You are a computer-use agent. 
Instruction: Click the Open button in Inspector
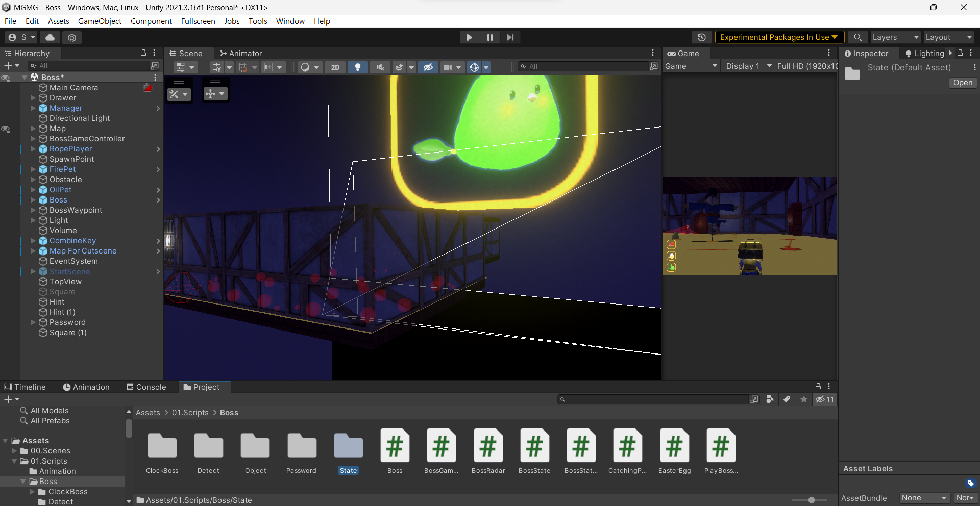coord(963,83)
